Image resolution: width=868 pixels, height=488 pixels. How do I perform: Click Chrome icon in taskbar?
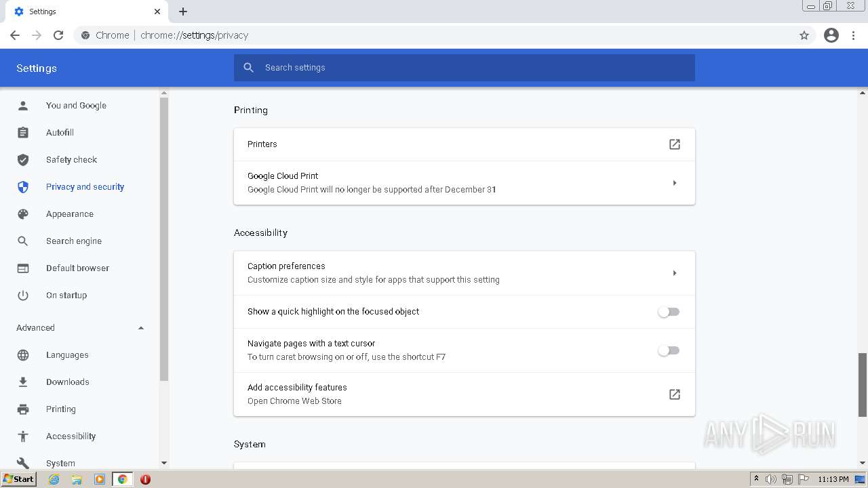tap(122, 479)
